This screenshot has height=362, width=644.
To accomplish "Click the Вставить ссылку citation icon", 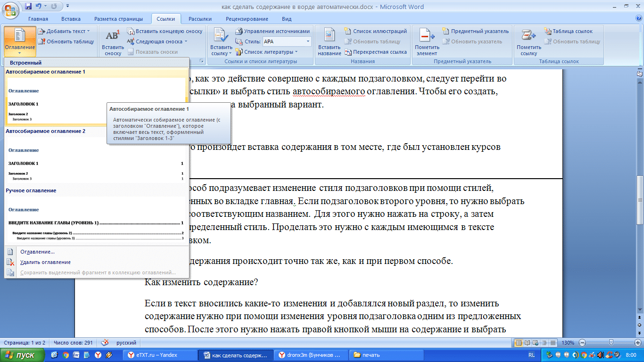I will click(x=220, y=36).
